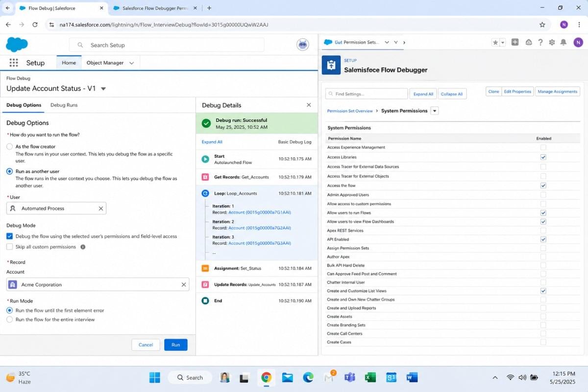This screenshot has height=392, width=588.
Task: Bookmark this page with the browser star
Action: point(542,24)
